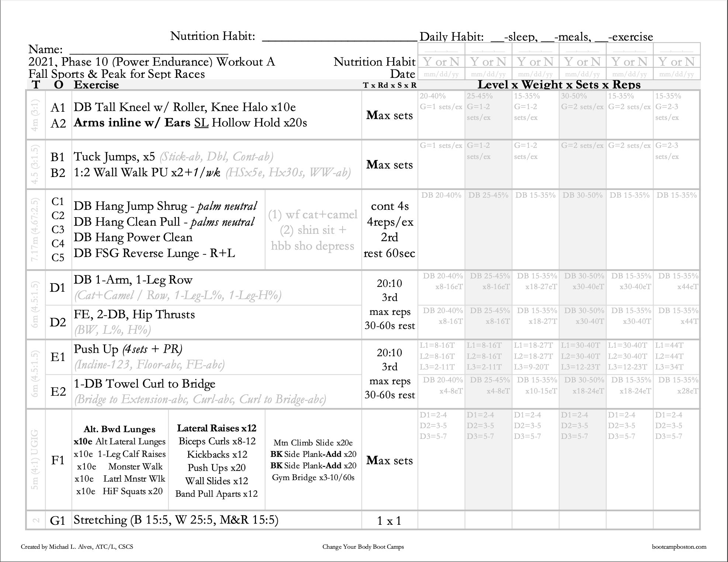Click '1-DB Towel Curl to Bridge'

pos(145,384)
